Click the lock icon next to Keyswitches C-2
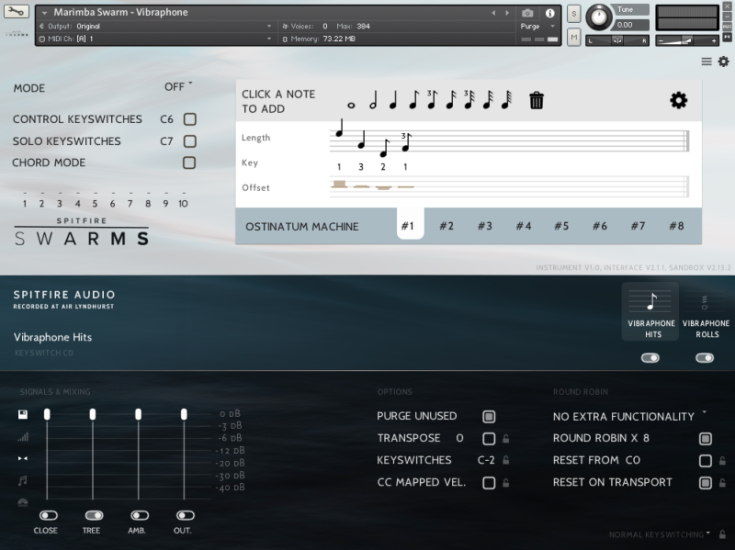735x550 pixels. pos(506,460)
